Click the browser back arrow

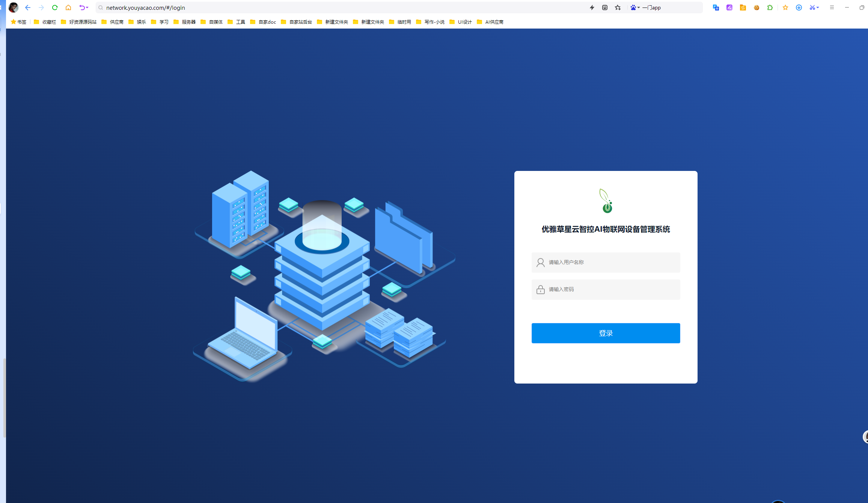coord(28,8)
